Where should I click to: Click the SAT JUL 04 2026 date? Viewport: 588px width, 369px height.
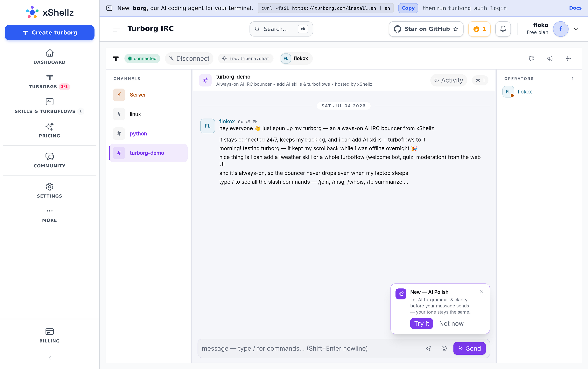point(344,106)
